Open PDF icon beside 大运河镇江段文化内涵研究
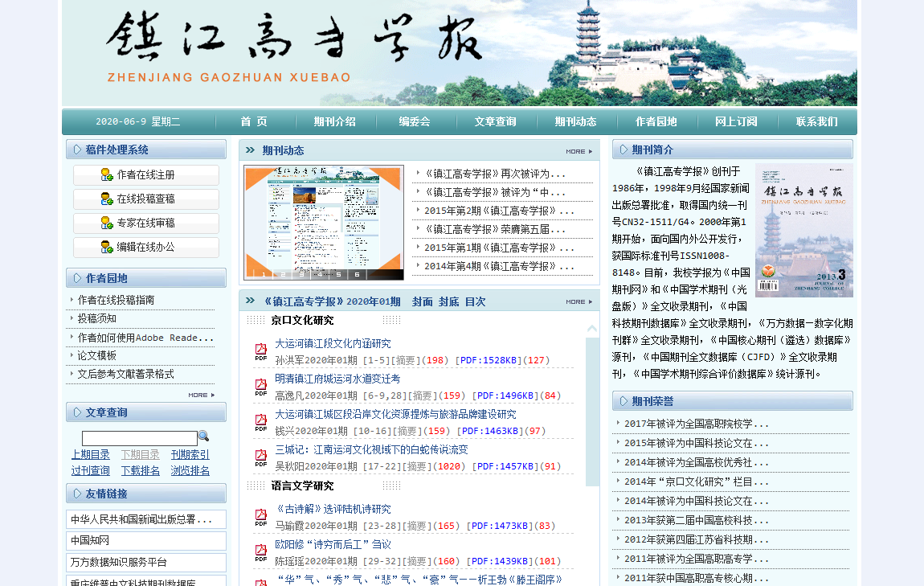 coord(261,351)
